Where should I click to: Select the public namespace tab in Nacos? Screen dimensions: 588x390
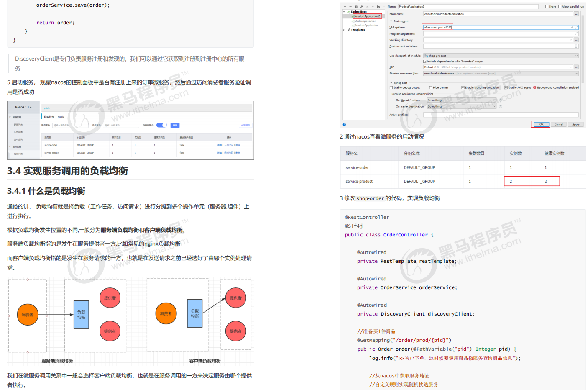[x=47, y=108]
